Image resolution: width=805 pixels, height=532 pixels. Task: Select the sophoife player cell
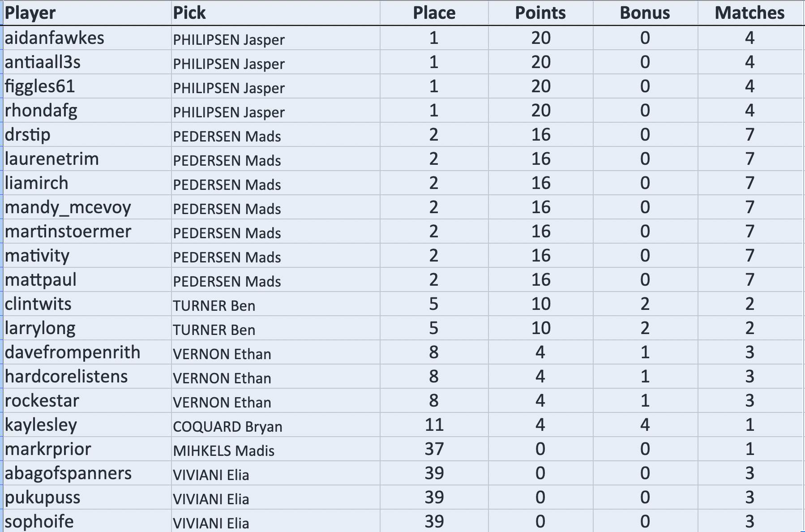pyautogui.click(x=39, y=522)
